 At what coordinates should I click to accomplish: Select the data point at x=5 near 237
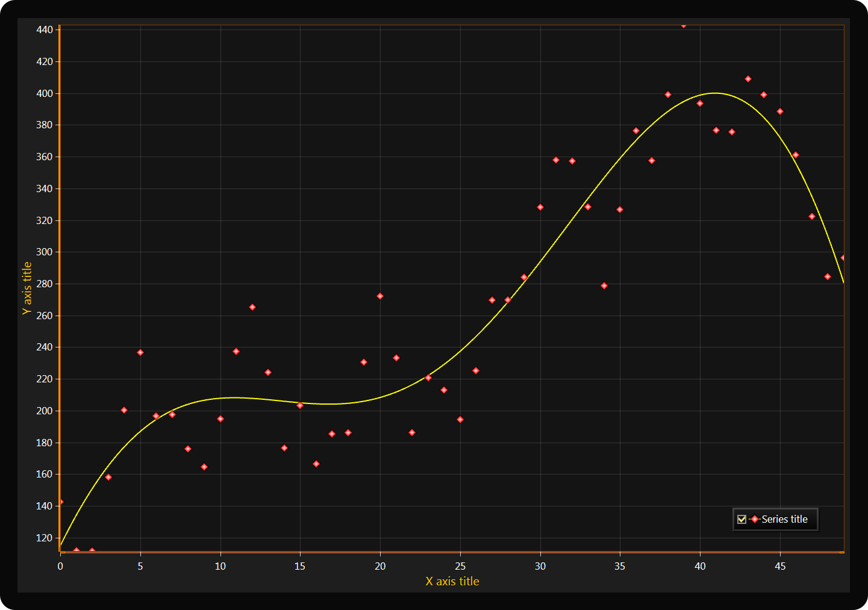click(x=140, y=352)
